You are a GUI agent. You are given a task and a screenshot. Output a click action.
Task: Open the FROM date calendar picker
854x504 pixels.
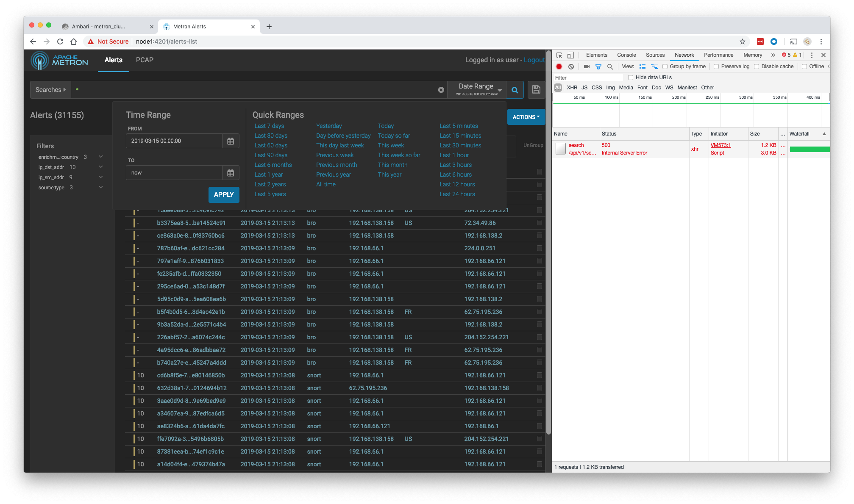click(x=231, y=141)
